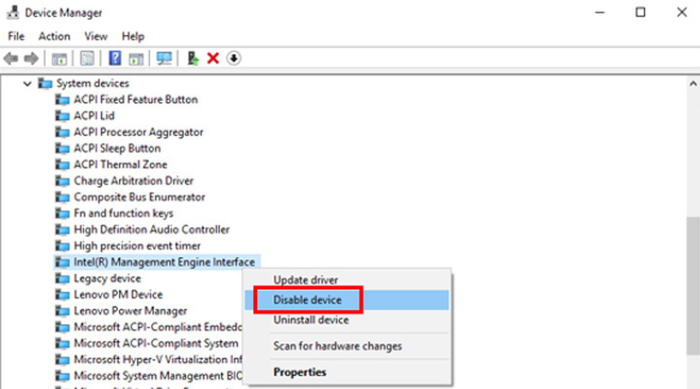This screenshot has width=700, height=389.
Task: Click the Scan for hardware changes monitor icon
Action: coord(164,58)
